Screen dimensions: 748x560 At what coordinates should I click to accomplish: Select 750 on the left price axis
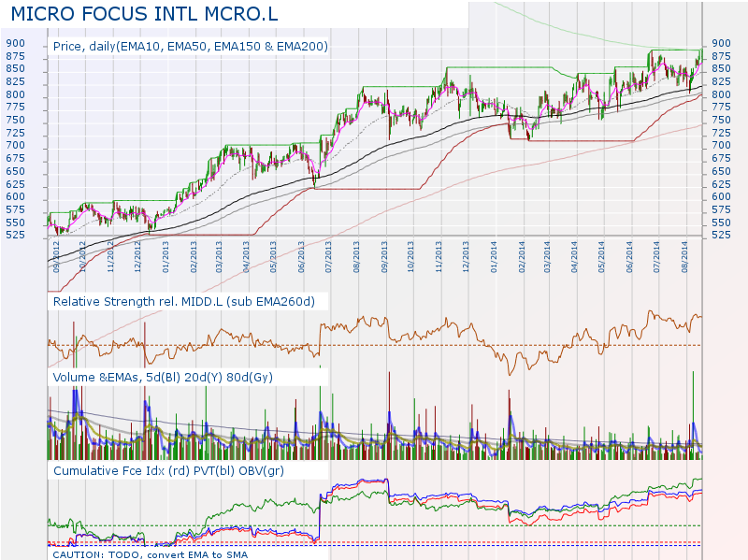pyautogui.click(x=15, y=121)
